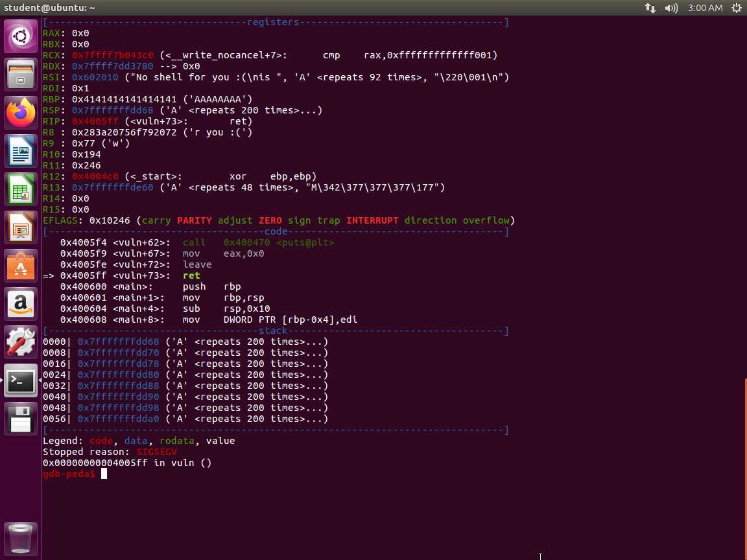Open the 3:00 AM clock menu
This screenshot has width=747, height=560.
pyautogui.click(x=705, y=8)
